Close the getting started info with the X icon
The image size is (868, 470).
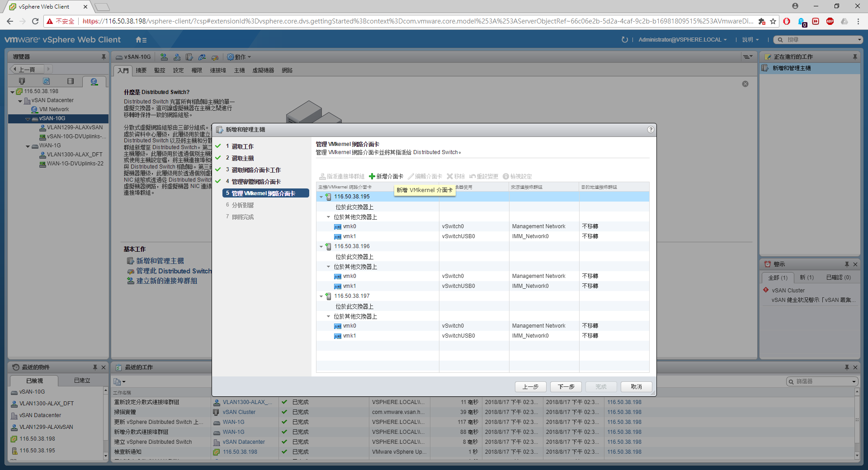745,84
